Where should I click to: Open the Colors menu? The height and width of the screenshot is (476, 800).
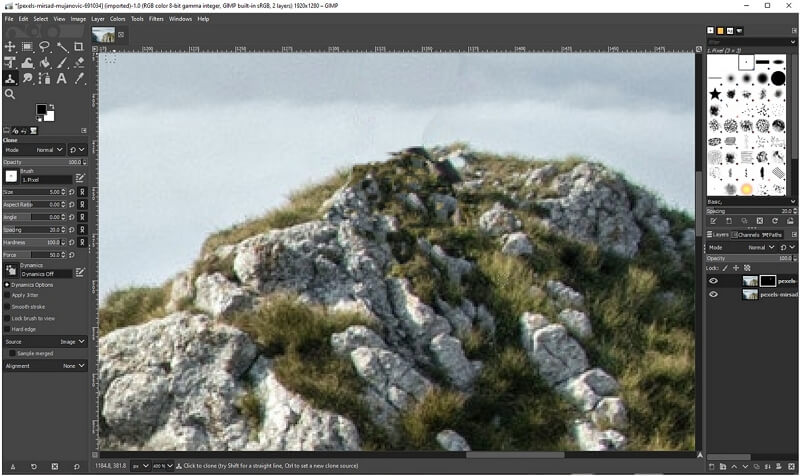pyautogui.click(x=117, y=19)
